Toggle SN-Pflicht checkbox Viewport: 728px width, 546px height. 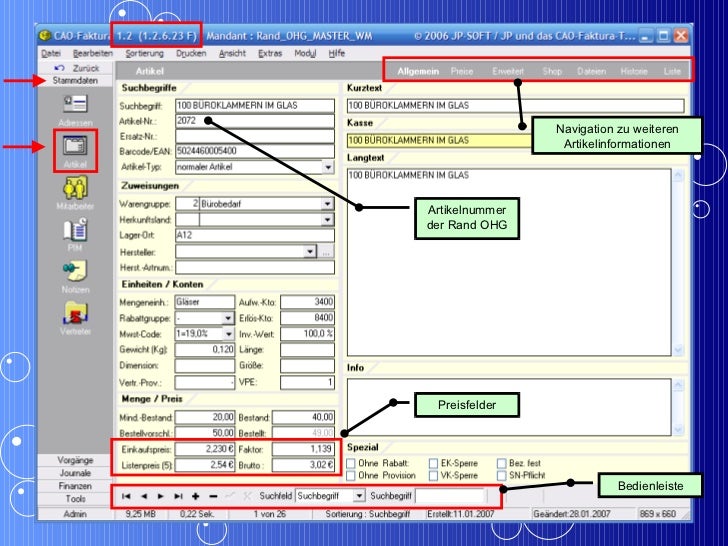pyautogui.click(x=502, y=475)
